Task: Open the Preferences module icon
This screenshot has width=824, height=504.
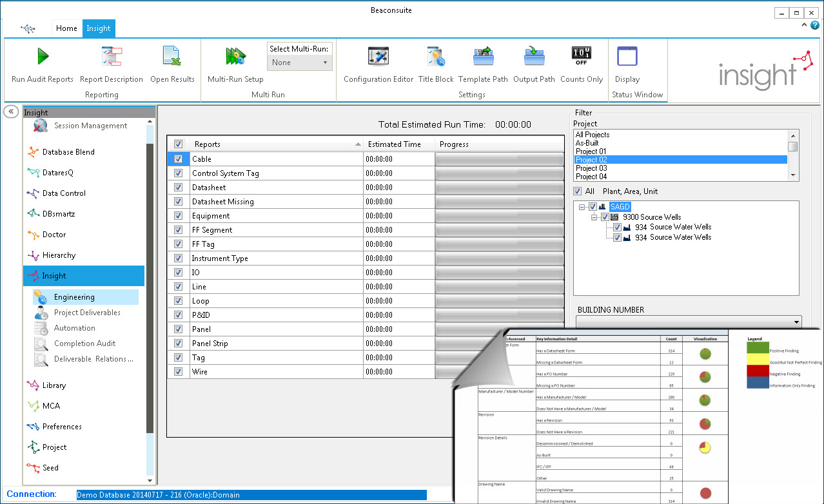Action: (x=33, y=427)
